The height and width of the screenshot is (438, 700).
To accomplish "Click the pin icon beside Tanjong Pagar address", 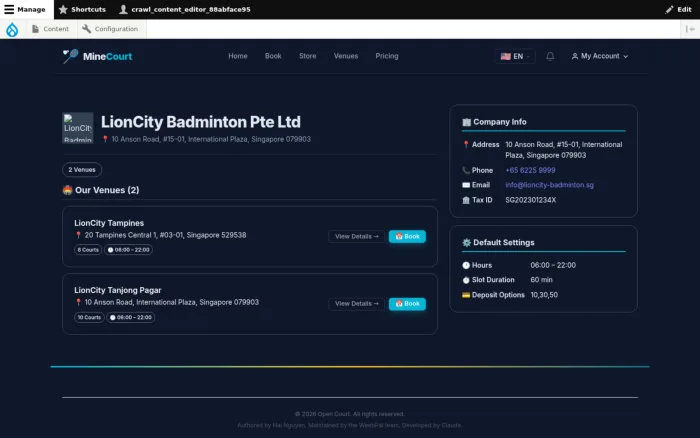I will pos(79,303).
